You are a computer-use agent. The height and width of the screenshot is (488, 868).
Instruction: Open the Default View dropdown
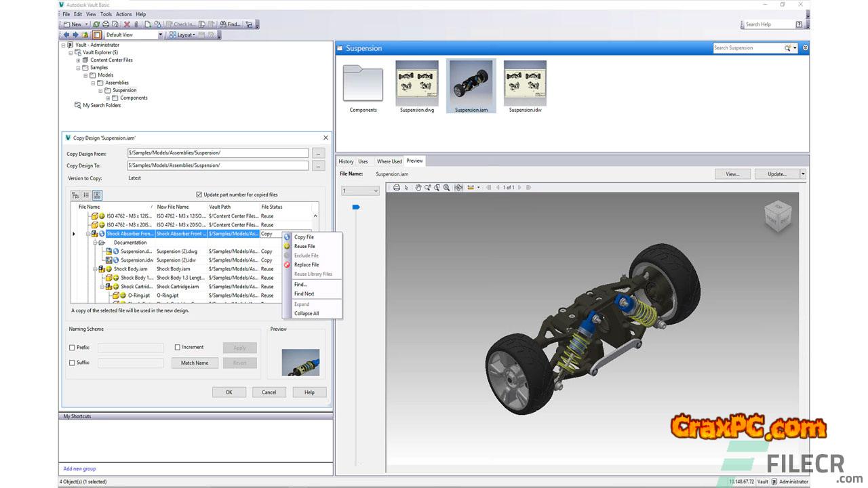pyautogui.click(x=161, y=35)
